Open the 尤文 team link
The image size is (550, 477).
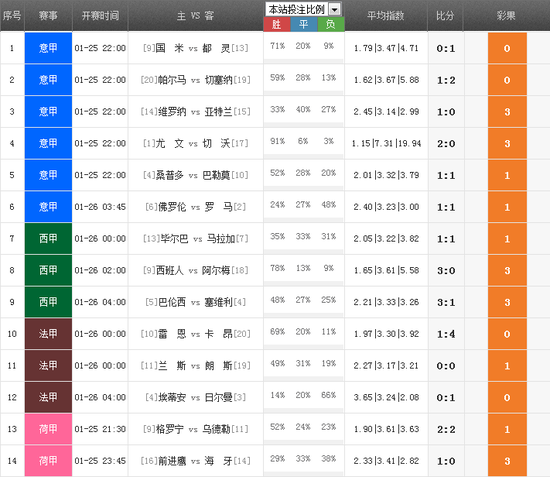pyautogui.click(x=170, y=143)
